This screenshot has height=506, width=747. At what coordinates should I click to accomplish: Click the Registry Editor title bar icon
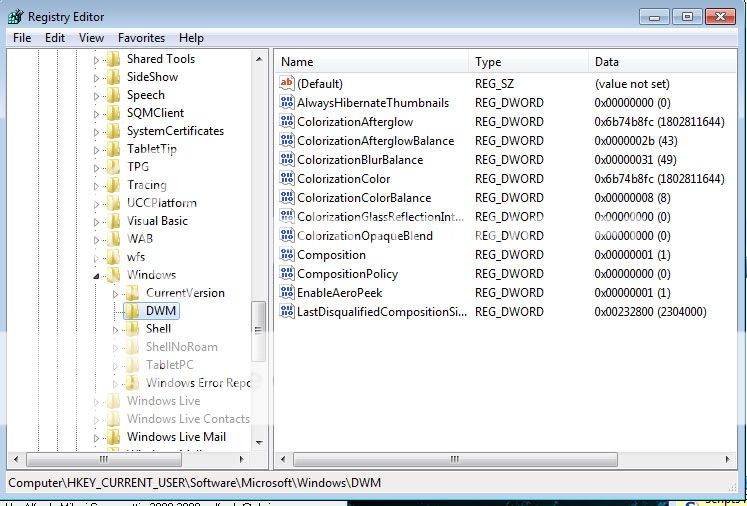pyautogui.click(x=15, y=17)
